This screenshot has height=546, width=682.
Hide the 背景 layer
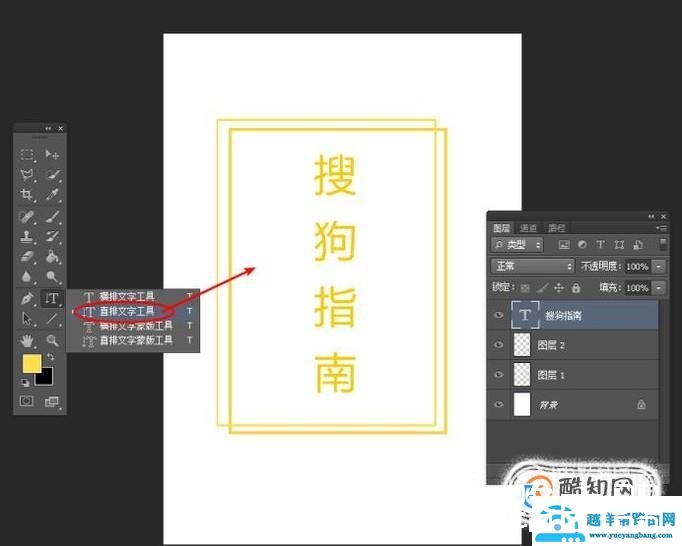tap(499, 405)
